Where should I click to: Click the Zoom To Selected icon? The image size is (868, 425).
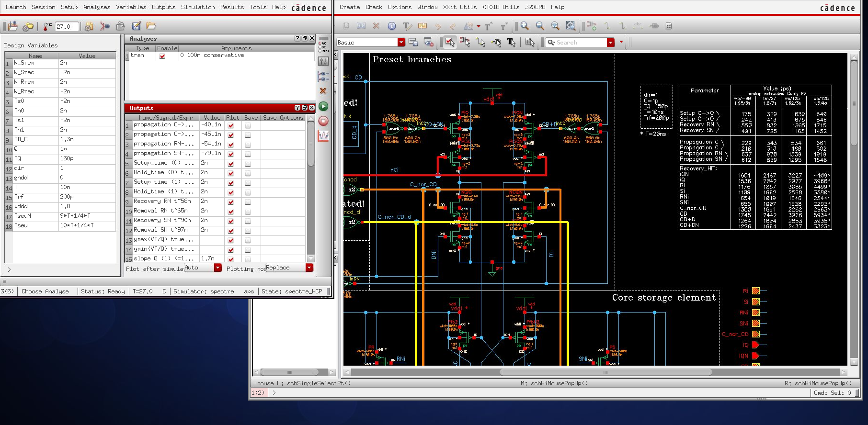coord(571,26)
